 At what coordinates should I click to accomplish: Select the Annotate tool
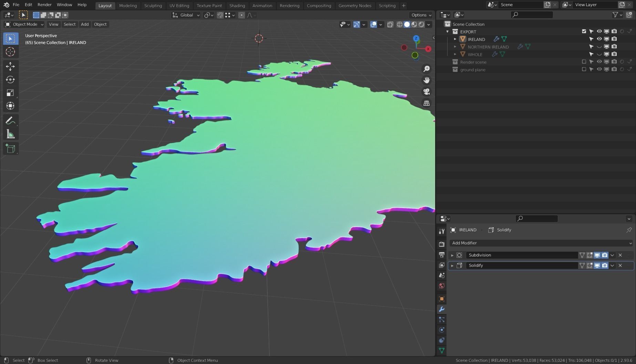(x=10, y=121)
